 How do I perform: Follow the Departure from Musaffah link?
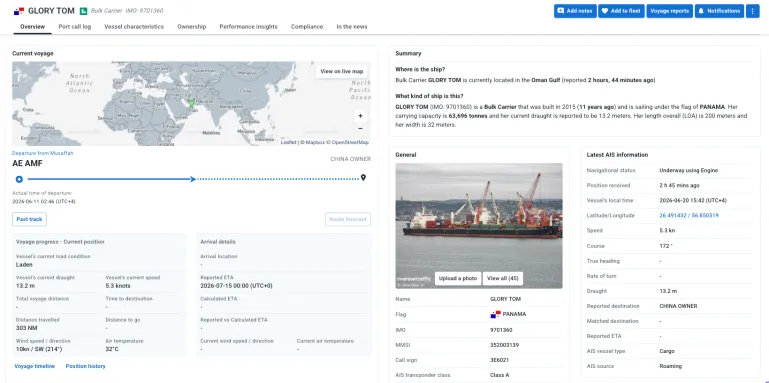43,153
